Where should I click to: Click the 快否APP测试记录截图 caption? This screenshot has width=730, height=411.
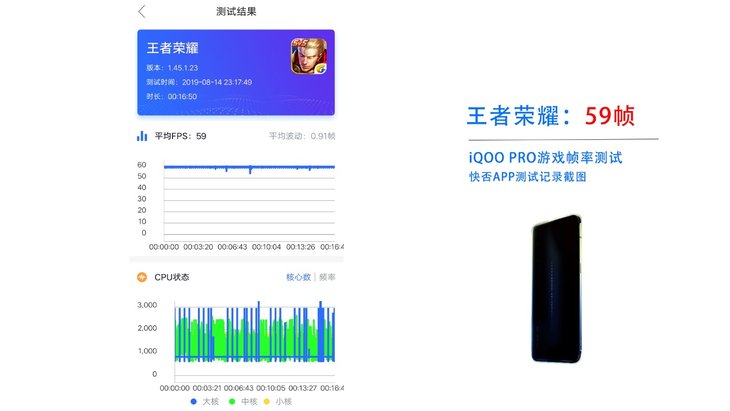[x=527, y=177]
